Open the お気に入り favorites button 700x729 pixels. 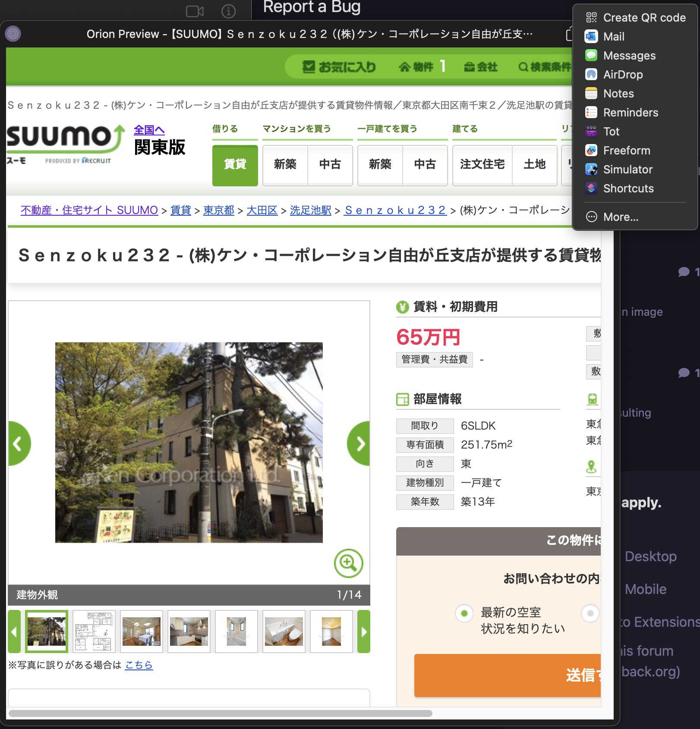coord(339,67)
